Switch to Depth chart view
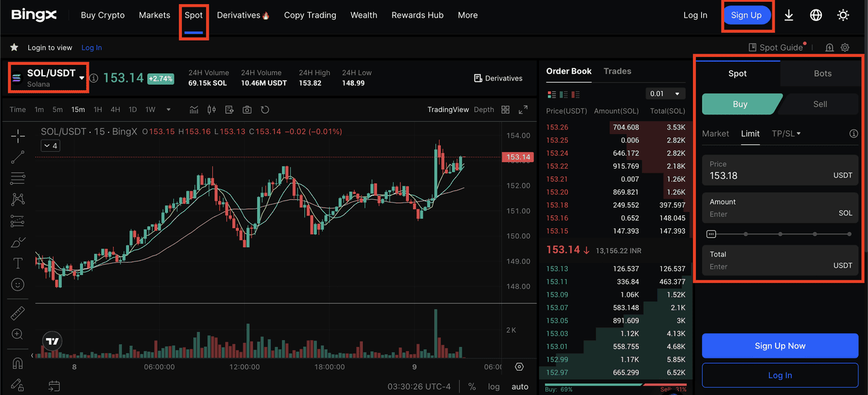 pos(484,110)
